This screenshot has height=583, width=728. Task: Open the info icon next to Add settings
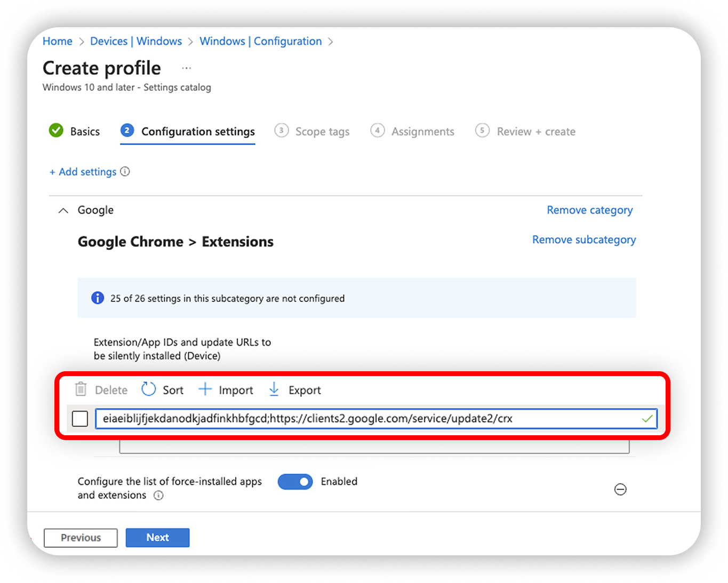[125, 171]
